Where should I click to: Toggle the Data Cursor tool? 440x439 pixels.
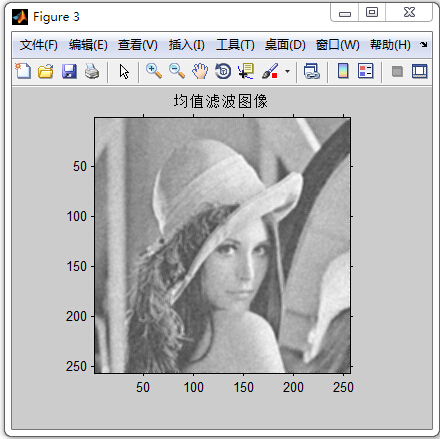[x=246, y=71]
